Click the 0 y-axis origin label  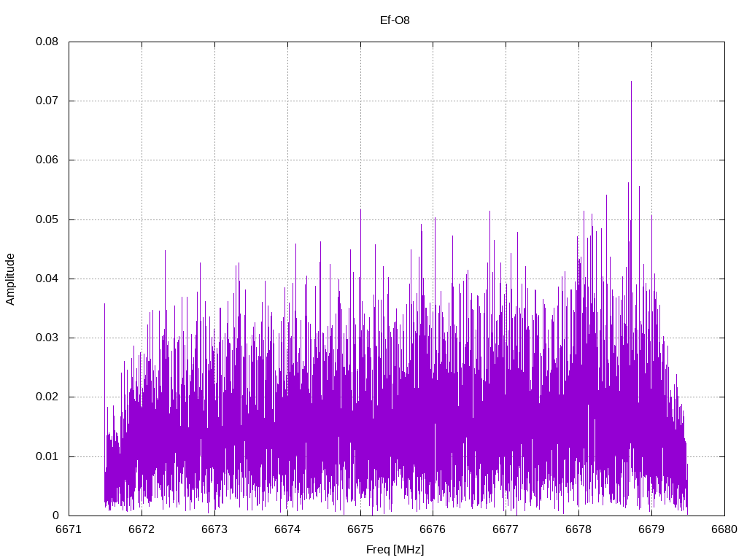click(55, 516)
